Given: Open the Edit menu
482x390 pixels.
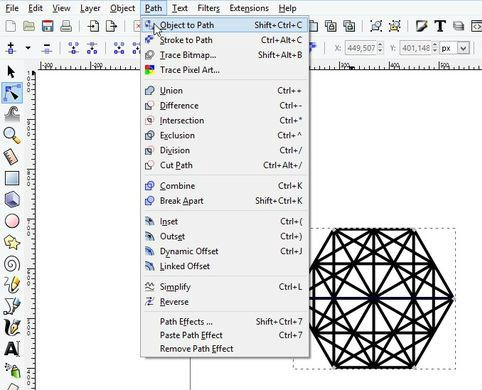Looking at the screenshot, I should click(35, 8).
